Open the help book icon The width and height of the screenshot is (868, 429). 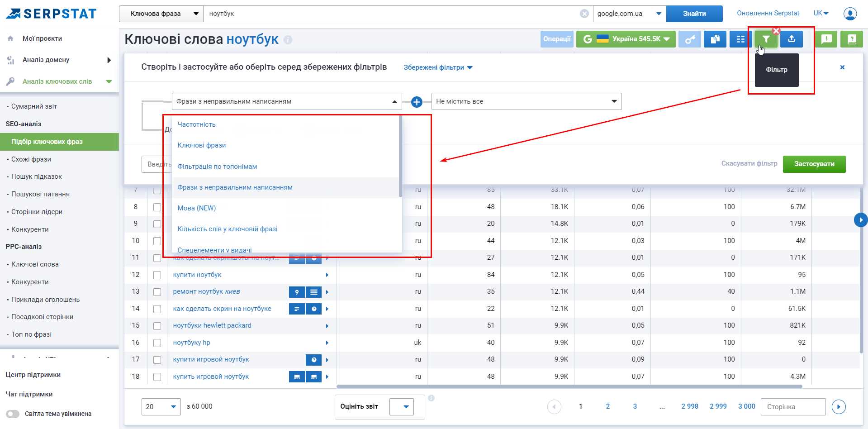(x=852, y=39)
